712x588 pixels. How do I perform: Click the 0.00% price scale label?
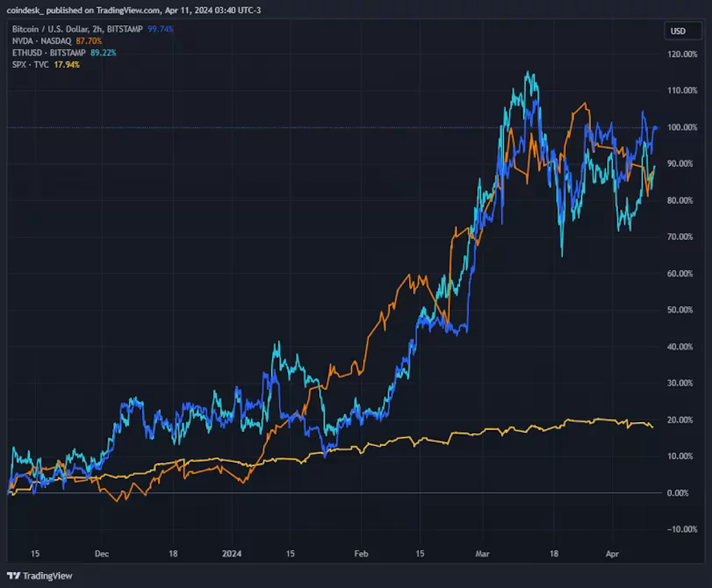click(x=680, y=493)
